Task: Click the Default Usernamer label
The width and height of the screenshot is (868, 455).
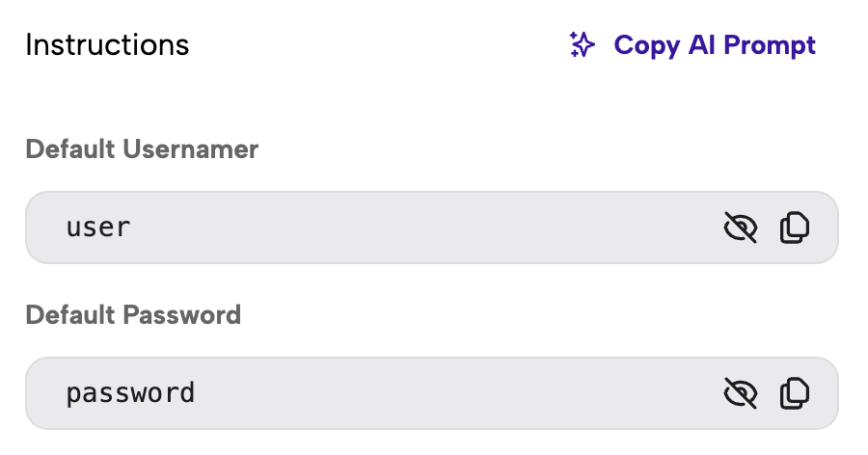Action: [142, 149]
